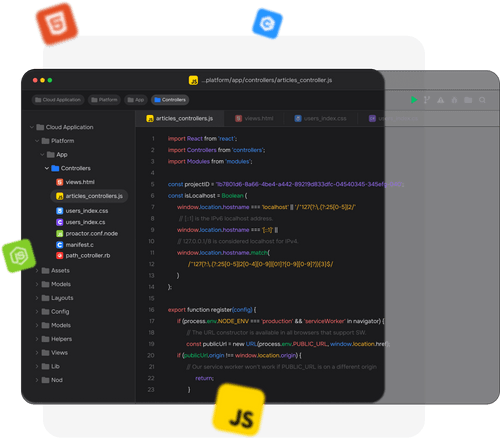Open views.html in the file tree
500x439 pixels.
coord(75,182)
